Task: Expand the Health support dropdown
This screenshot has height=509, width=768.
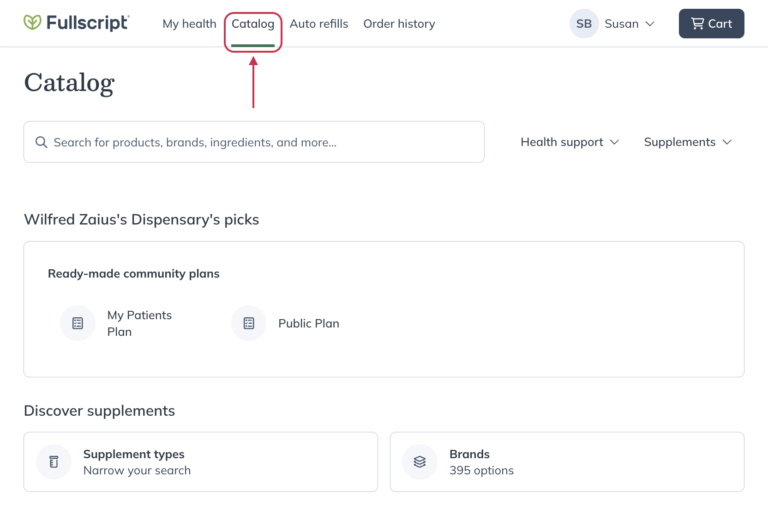Action: pos(569,142)
